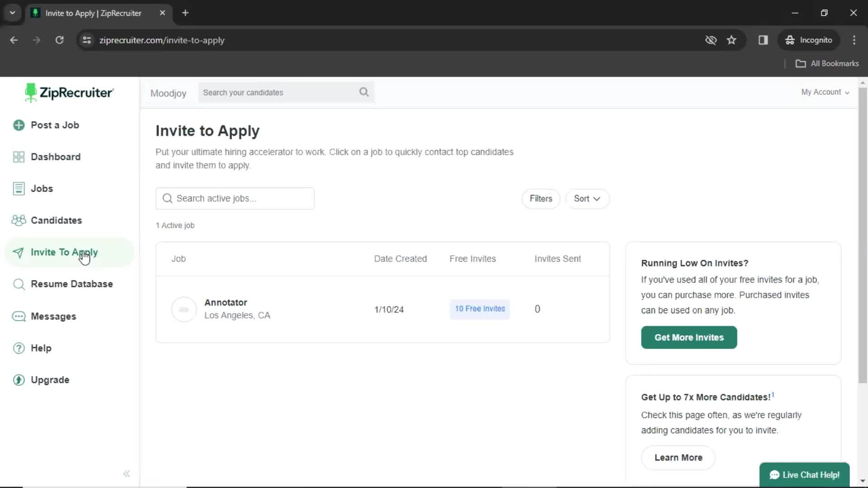The width and height of the screenshot is (868, 488).
Task: Expand the Filters options
Action: tap(541, 198)
